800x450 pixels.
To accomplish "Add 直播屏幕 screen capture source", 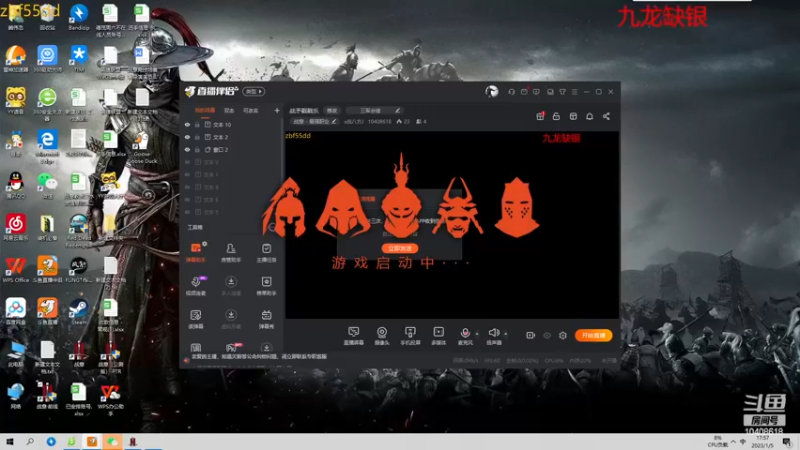I will pos(353,336).
